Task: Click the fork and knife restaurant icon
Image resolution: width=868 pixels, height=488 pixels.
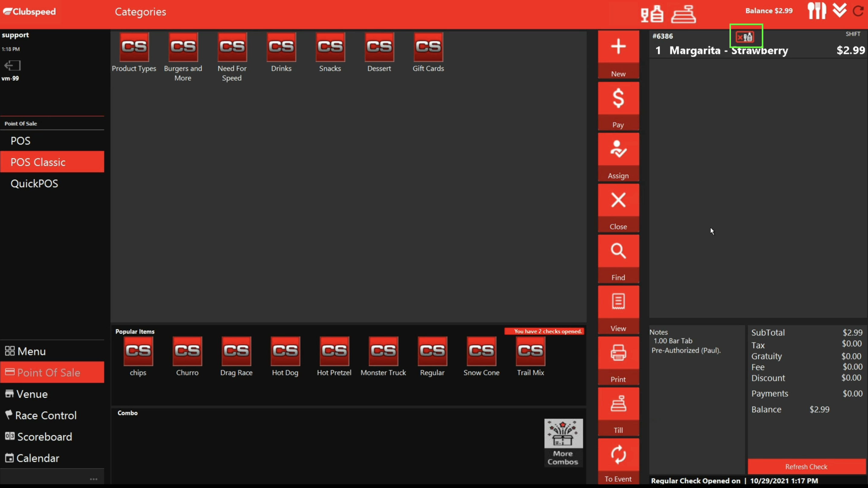Action: point(816,11)
